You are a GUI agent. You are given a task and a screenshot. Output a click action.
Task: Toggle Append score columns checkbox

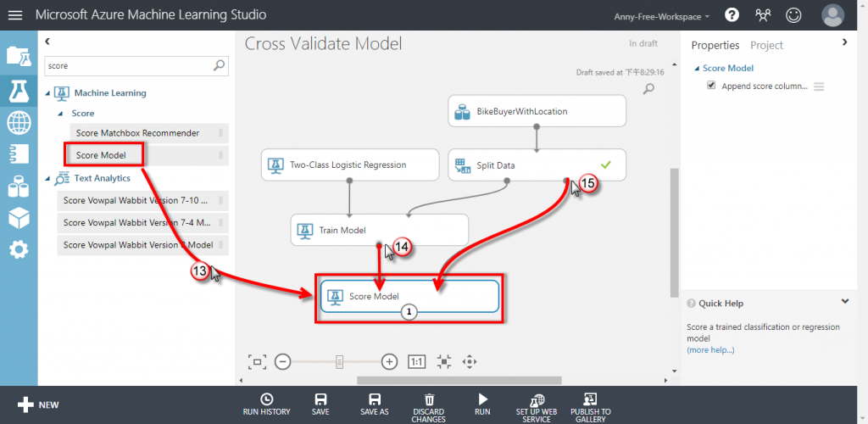point(711,86)
